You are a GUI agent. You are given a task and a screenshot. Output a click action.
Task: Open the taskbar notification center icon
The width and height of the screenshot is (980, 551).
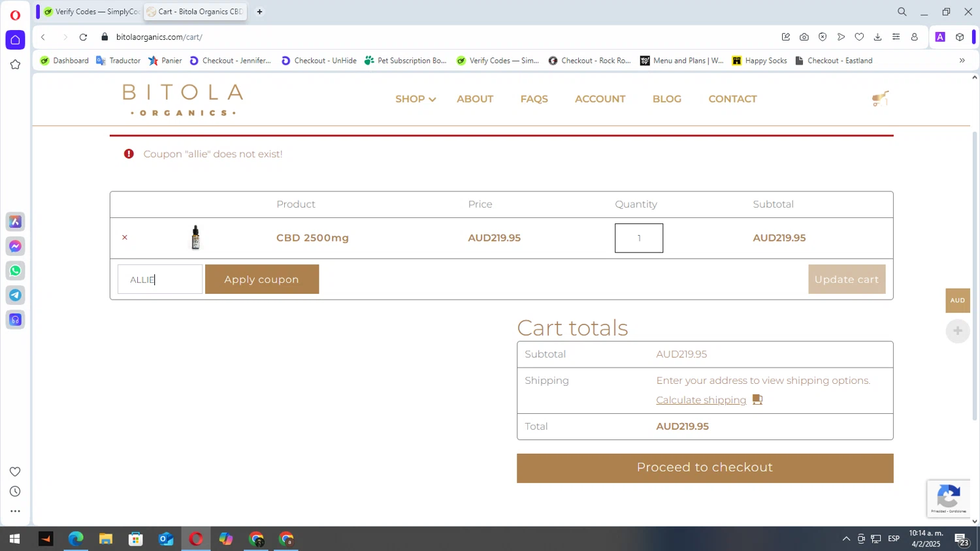962,539
